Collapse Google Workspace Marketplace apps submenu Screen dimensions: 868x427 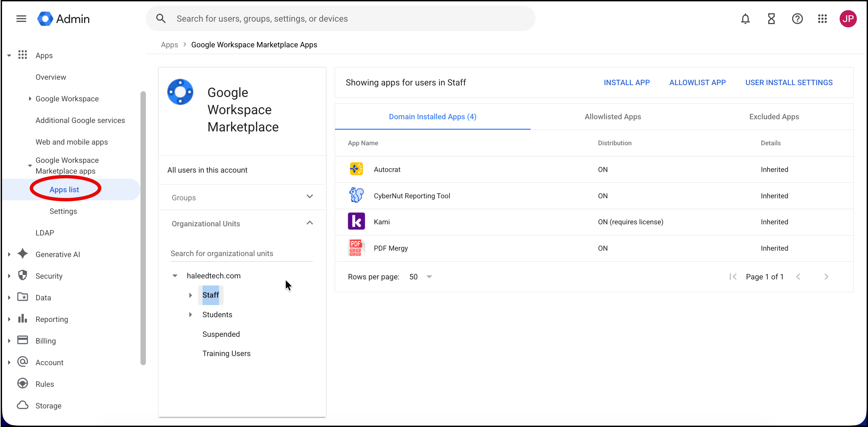tap(30, 166)
